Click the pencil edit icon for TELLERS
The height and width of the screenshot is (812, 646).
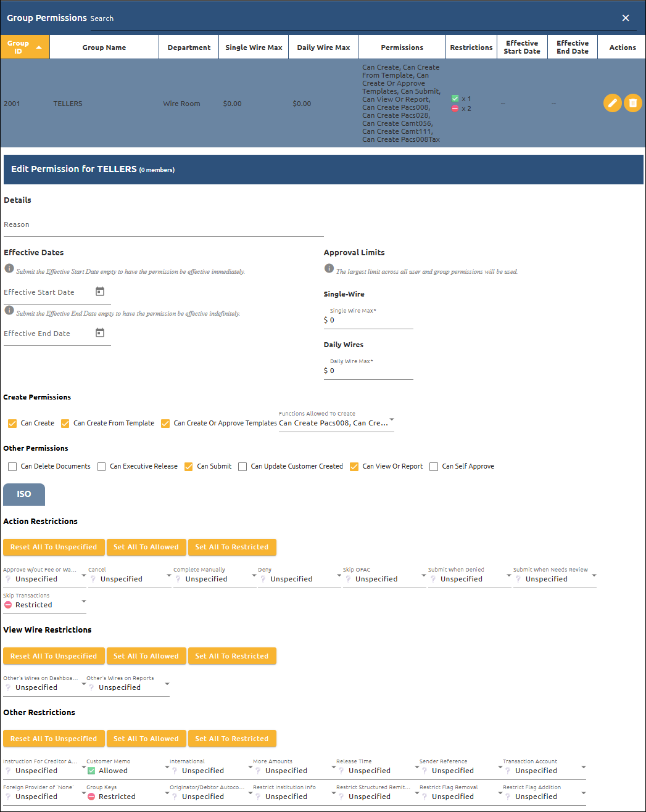611,103
